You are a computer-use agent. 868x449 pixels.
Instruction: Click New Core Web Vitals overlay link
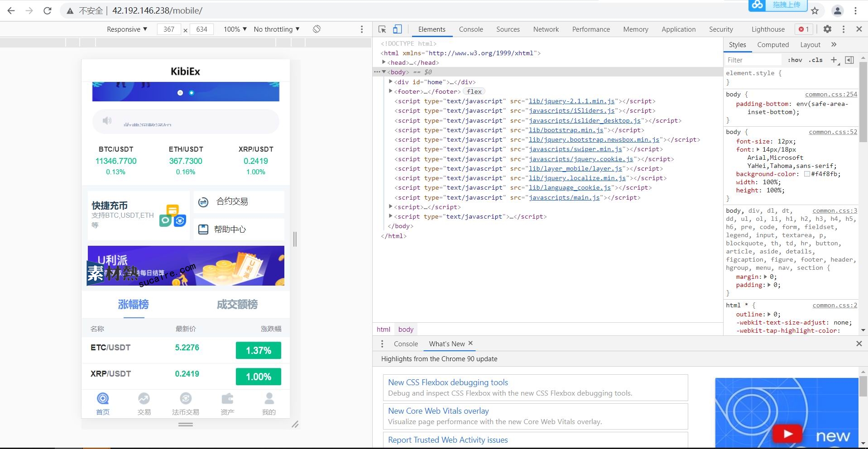438,411
